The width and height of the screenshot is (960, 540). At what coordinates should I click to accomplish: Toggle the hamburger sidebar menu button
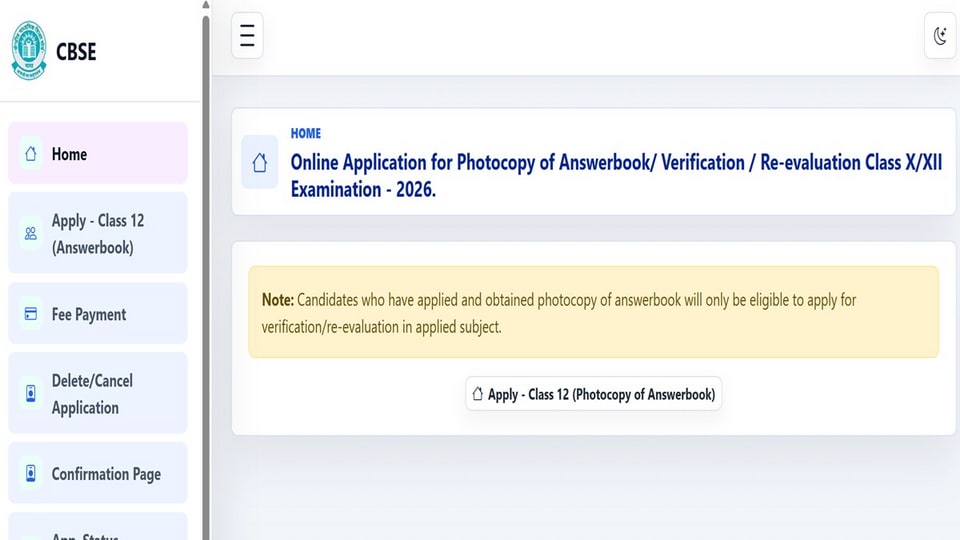[247, 36]
